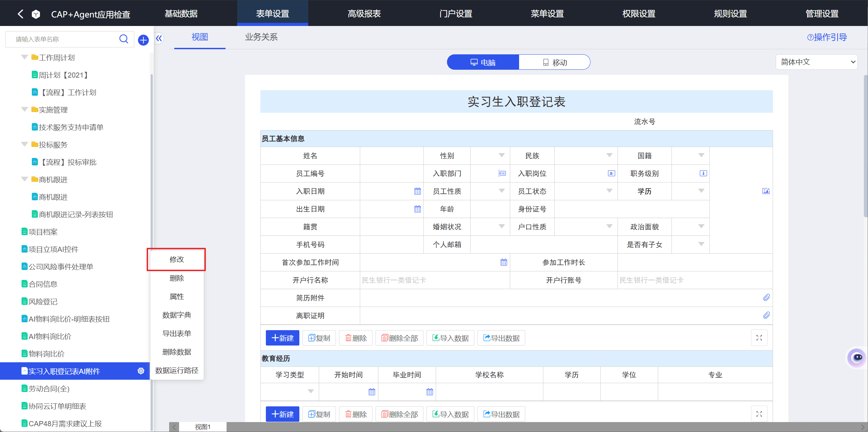Collapse the 实施管理 folder
868x432 pixels.
[25, 109]
